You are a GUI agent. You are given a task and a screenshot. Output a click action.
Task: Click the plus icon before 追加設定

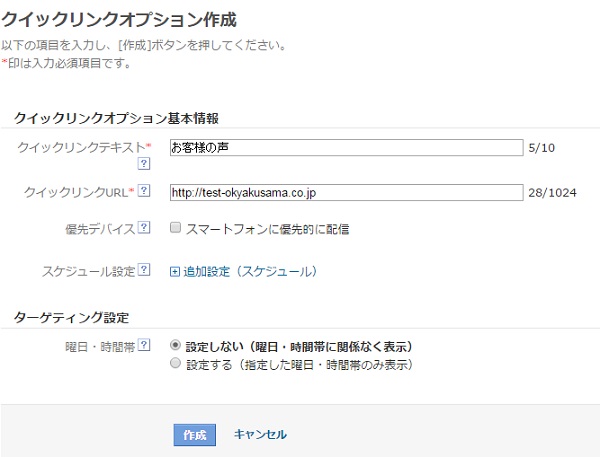coord(174,272)
